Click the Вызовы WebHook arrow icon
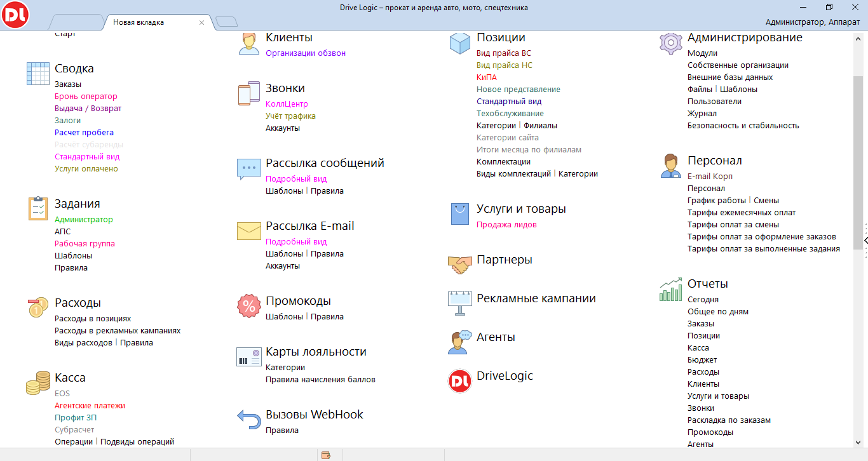868x461 pixels. [x=248, y=419]
